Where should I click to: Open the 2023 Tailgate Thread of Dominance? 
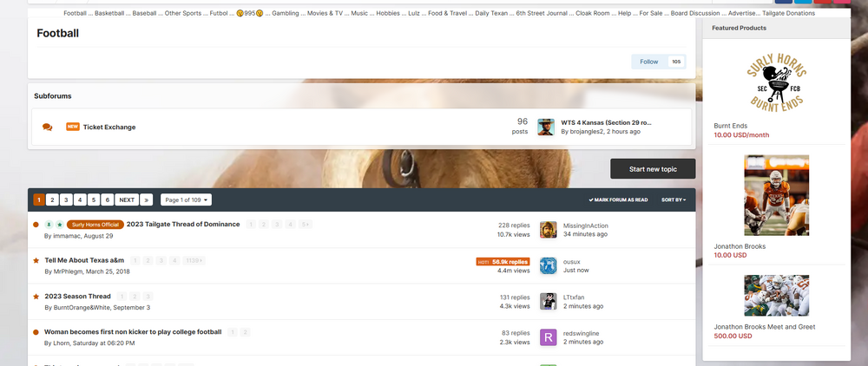182,224
